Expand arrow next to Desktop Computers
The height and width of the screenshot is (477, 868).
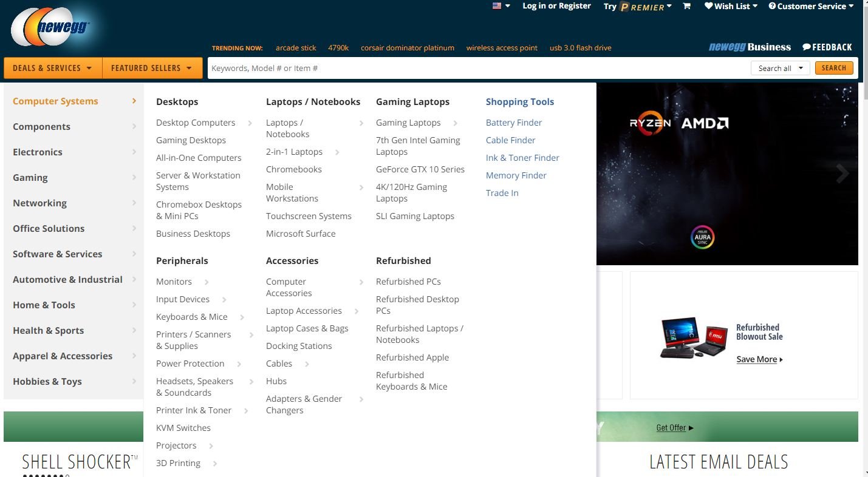pyautogui.click(x=250, y=123)
